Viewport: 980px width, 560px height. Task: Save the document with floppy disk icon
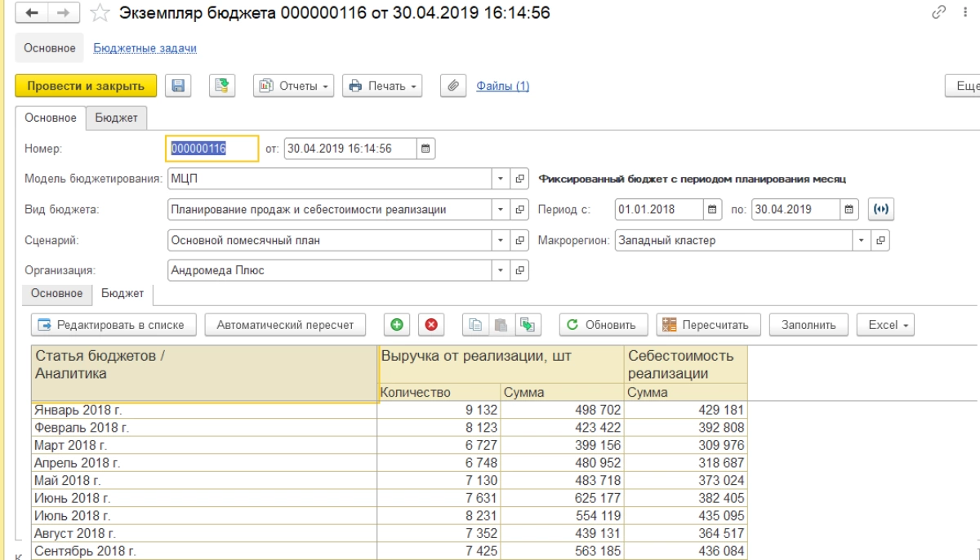[178, 86]
